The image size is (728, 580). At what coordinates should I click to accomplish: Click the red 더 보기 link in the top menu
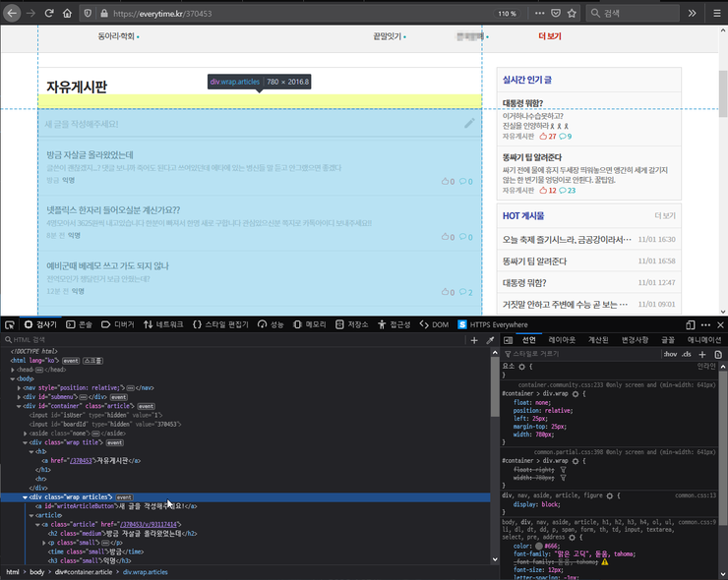(x=550, y=36)
